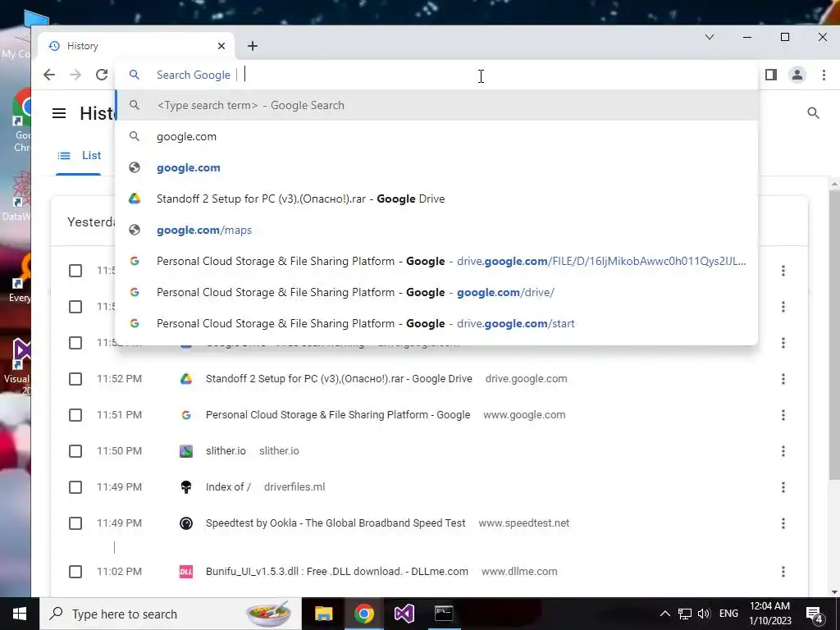The image size is (840, 630).
Task: Reload the History page
Action: [102, 75]
